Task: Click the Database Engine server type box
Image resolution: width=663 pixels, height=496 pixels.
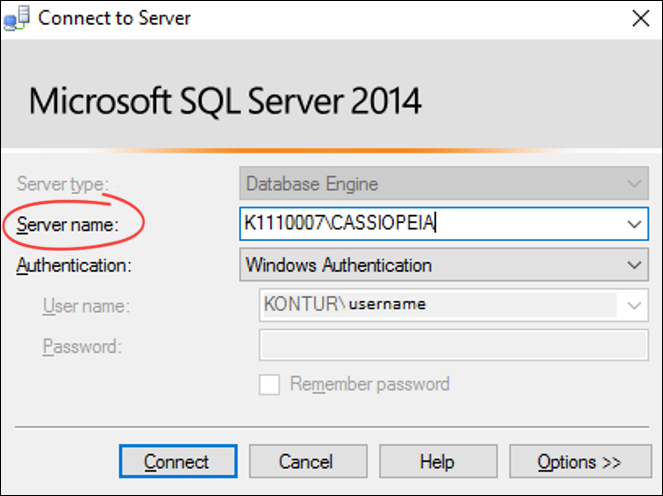Action: point(430,184)
